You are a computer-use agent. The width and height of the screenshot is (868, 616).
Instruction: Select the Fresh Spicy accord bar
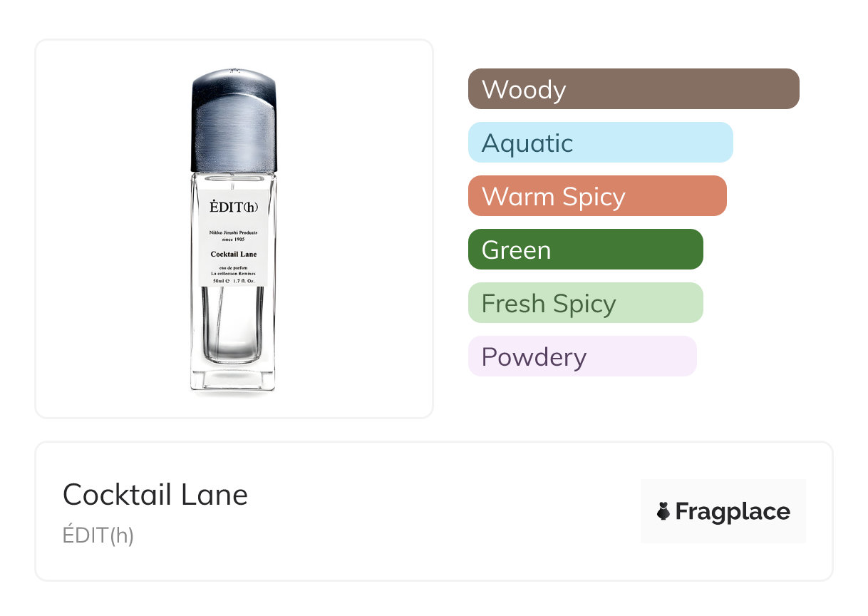click(585, 303)
